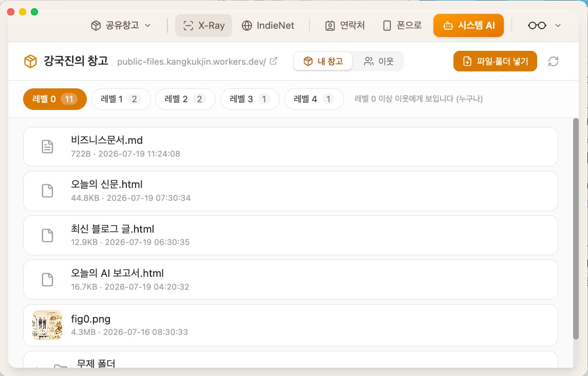Switch to the 내 창고 view
588x376 pixels.
323,61
